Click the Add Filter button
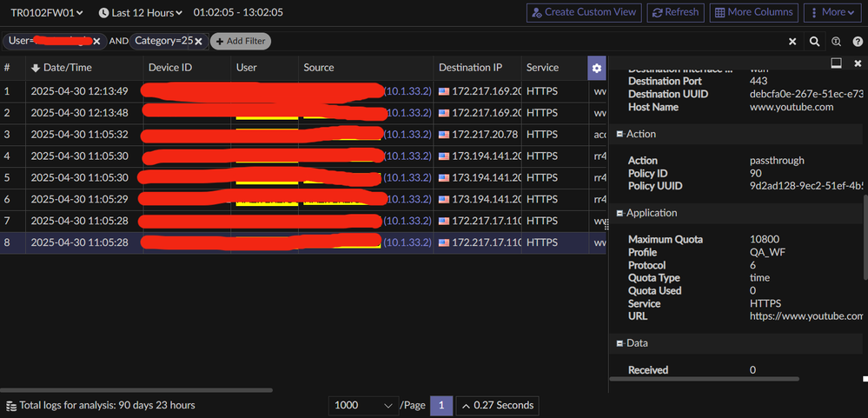Viewport: 868px width, 418px height. 241,41
